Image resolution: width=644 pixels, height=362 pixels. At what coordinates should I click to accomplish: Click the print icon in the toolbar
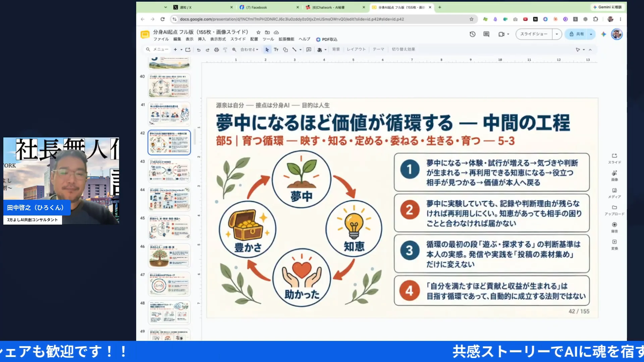216,50
